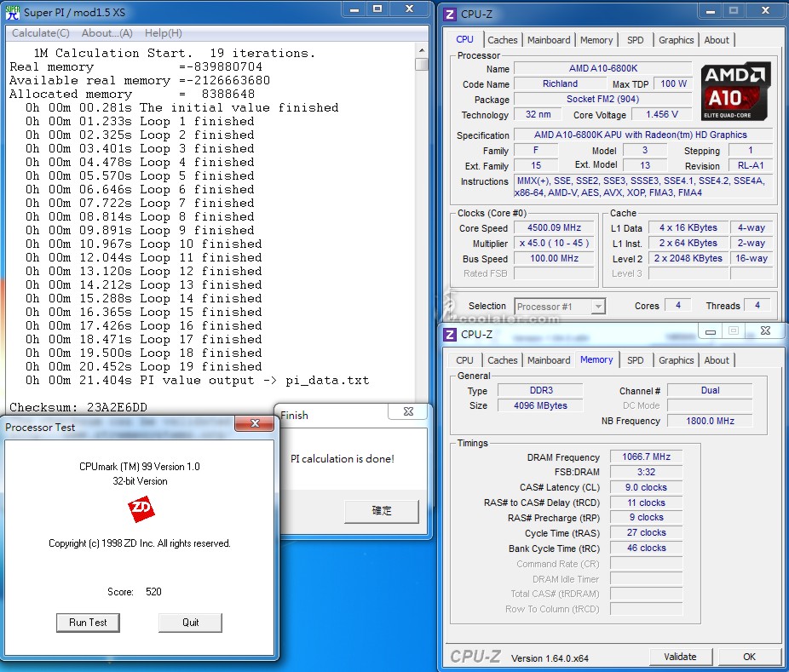The image size is (789, 672).
Task: Click the Code Name field Richland
Action: pyautogui.click(x=560, y=84)
